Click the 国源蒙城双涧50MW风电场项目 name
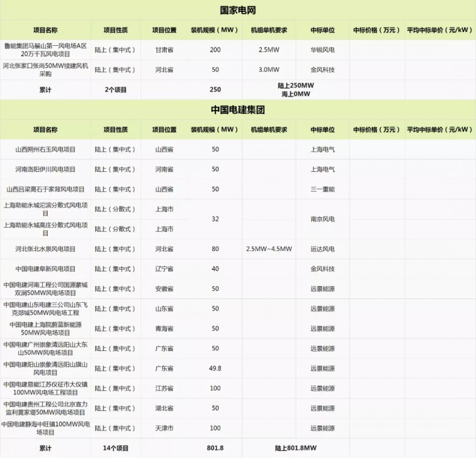This screenshot has width=476, height=458. (45, 289)
